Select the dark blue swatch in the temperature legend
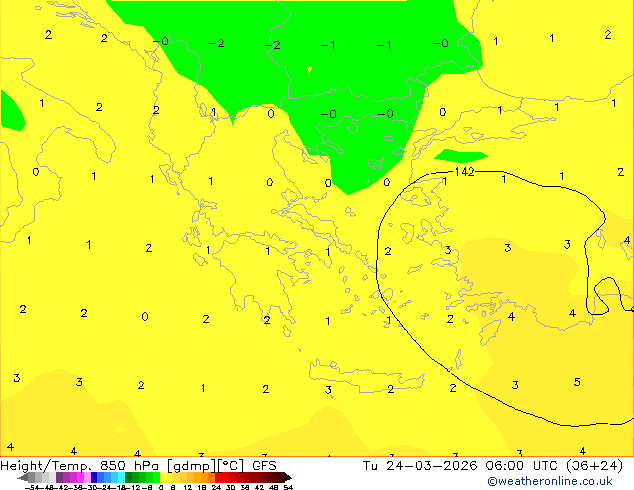The width and height of the screenshot is (634, 490). coord(94,477)
